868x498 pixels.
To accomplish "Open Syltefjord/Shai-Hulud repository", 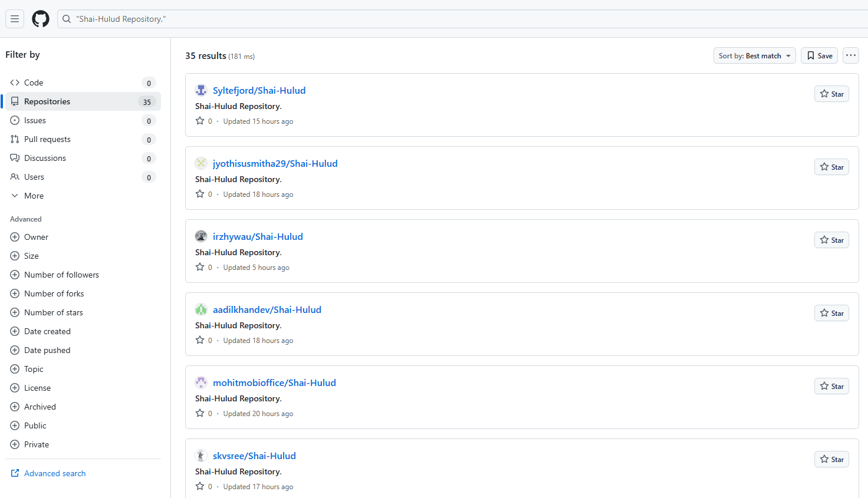I will (259, 90).
